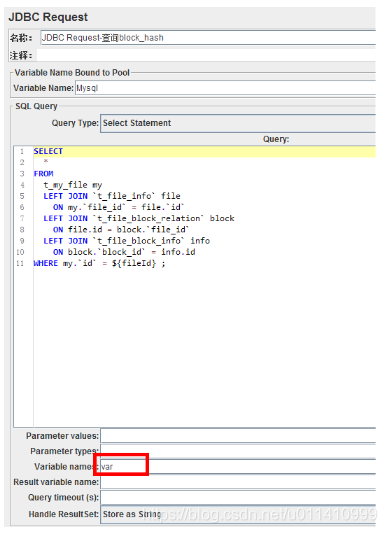The image size is (387, 533).
Task: Click the SELECT line in the query editor
Action: tap(204, 152)
